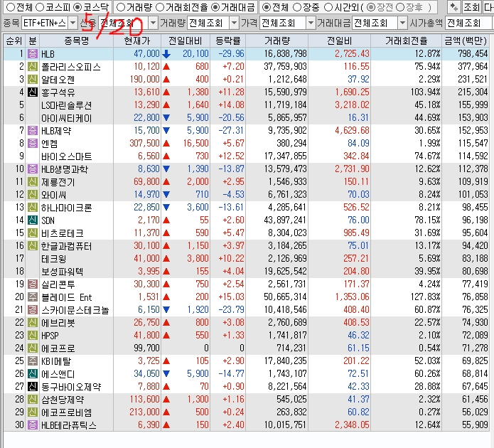The image size is (494, 448).
Task: Select the 장후 radio in 시간외 group
Action: 399,7
